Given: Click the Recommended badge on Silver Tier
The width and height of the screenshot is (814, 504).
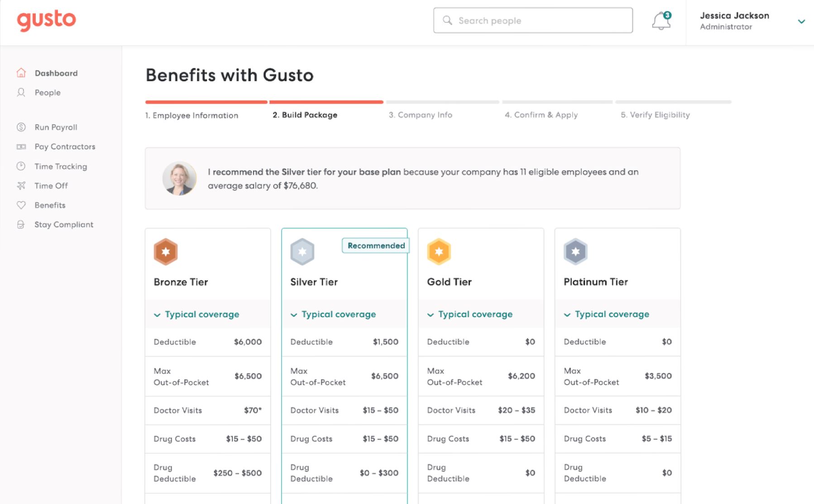Looking at the screenshot, I should pos(375,245).
